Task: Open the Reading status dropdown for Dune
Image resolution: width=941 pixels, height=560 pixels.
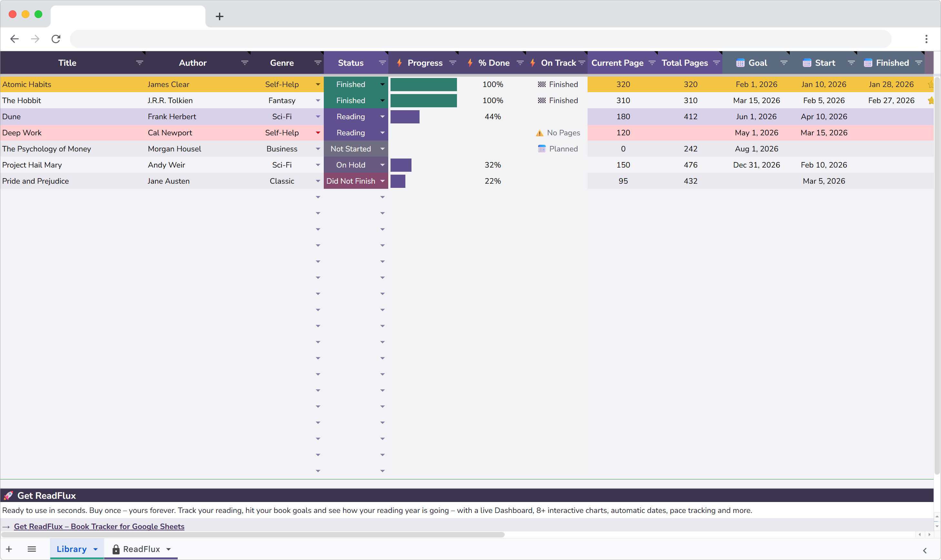Action: click(382, 117)
